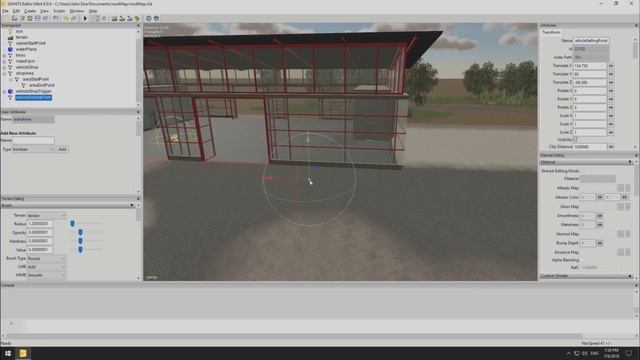Expand the vehicleShop node
Viewport: 640px width, 360px height.
click(x=4, y=67)
